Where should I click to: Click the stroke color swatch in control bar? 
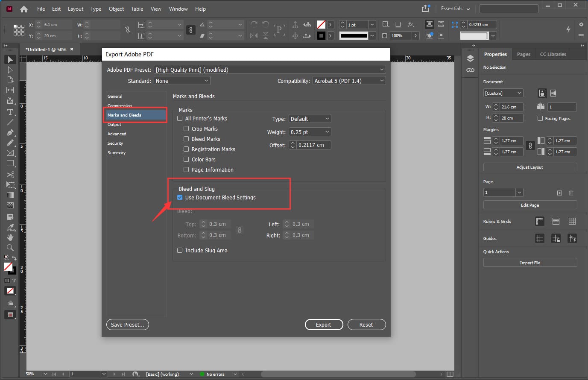[321, 36]
